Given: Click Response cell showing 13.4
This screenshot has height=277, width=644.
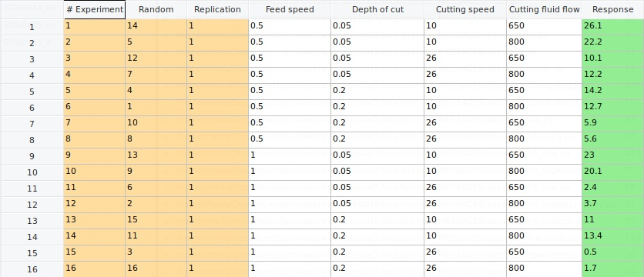Looking at the screenshot, I should coord(612,237).
